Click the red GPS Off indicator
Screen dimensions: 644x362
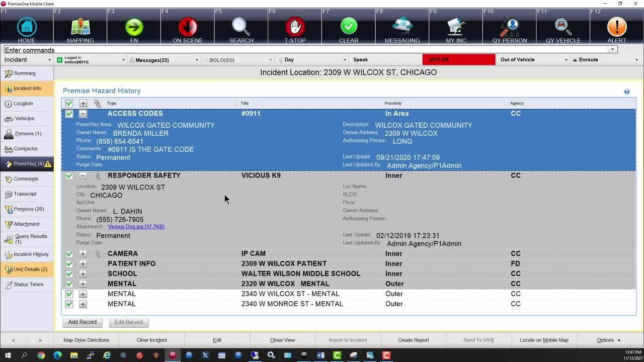(458, 60)
